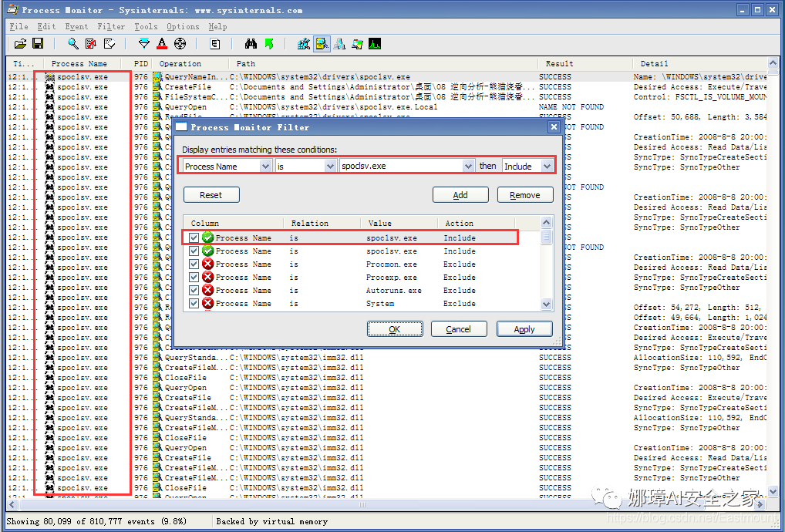Click the Jump To Object green arrow icon
Screen dimensions: 785x532
pos(269,44)
